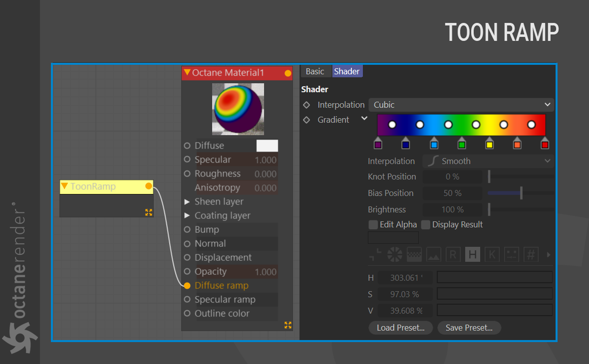The height and width of the screenshot is (364, 589).
Task: Expand the Sheen layer section
Action: point(188,202)
